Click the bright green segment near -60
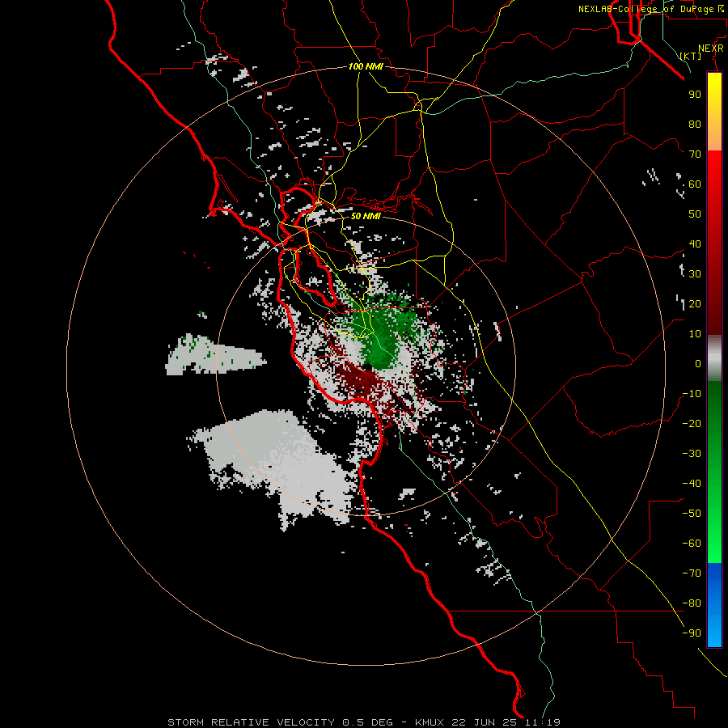Image resolution: width=728 pixels, height=728 pixels. [714, 544]
